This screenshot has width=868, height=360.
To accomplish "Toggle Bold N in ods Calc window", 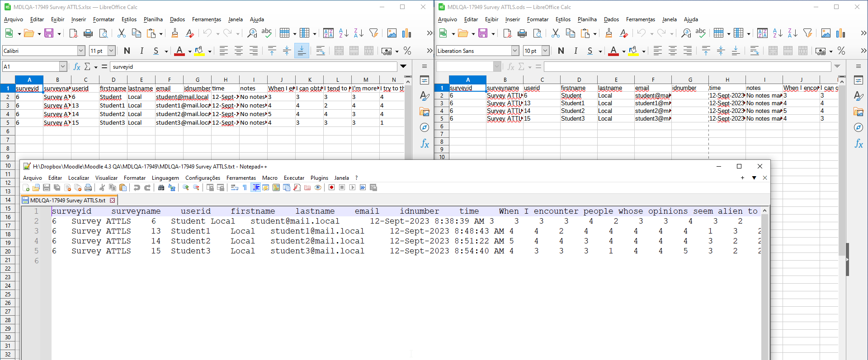I will pos(561,51).
